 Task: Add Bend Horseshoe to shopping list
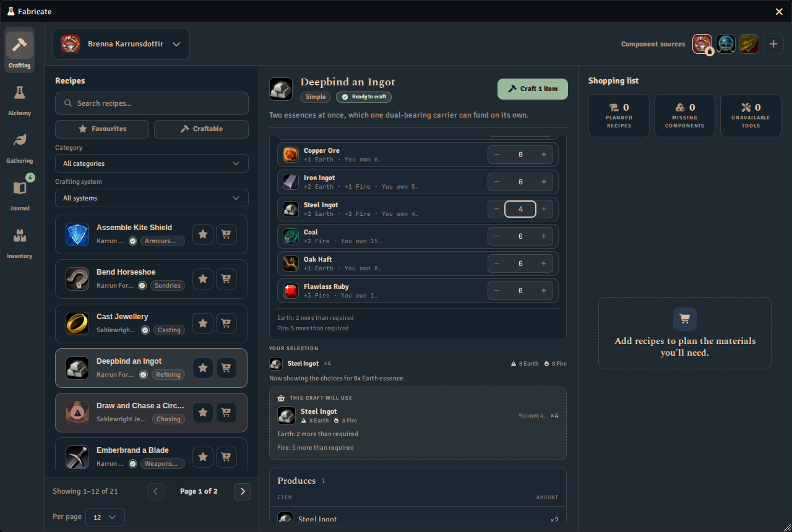[x=226, y=279]
